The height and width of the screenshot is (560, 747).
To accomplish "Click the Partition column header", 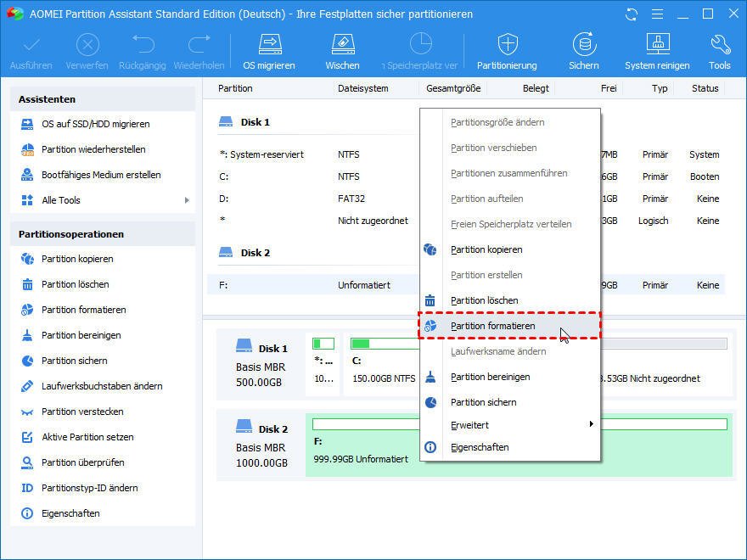I will tap(235, 88).
